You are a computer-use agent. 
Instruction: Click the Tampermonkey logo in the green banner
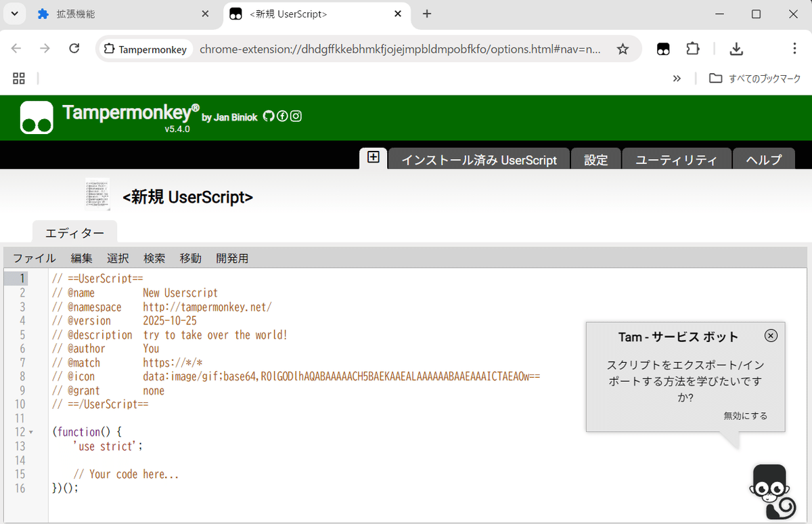tap(37, 117)
